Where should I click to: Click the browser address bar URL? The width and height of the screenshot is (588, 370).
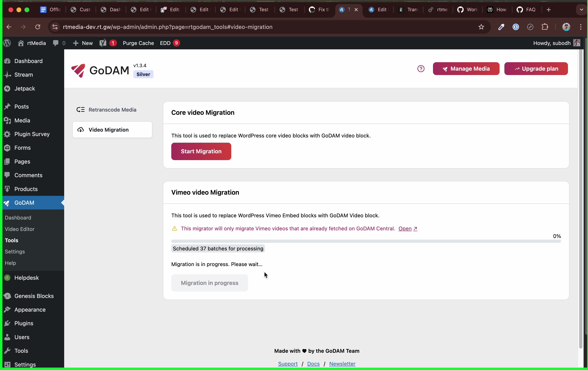click(167, 27)
